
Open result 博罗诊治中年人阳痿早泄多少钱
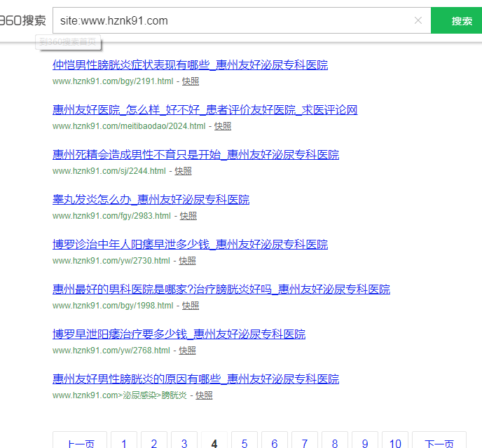click(190, 244)
